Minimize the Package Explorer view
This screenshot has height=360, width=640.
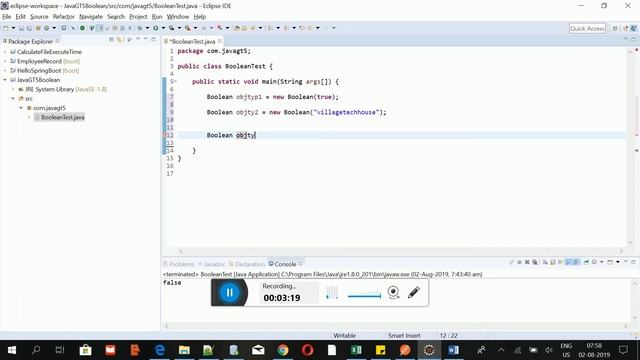146,39
